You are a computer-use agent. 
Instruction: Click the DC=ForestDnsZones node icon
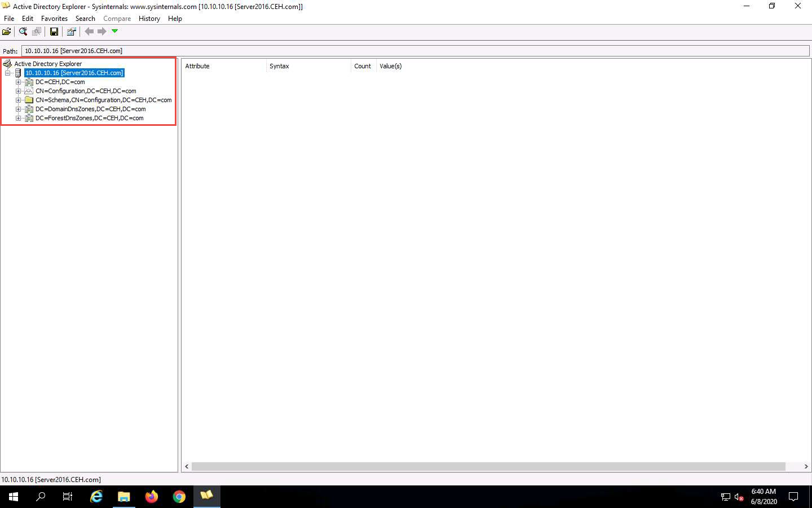pos(29,118)
